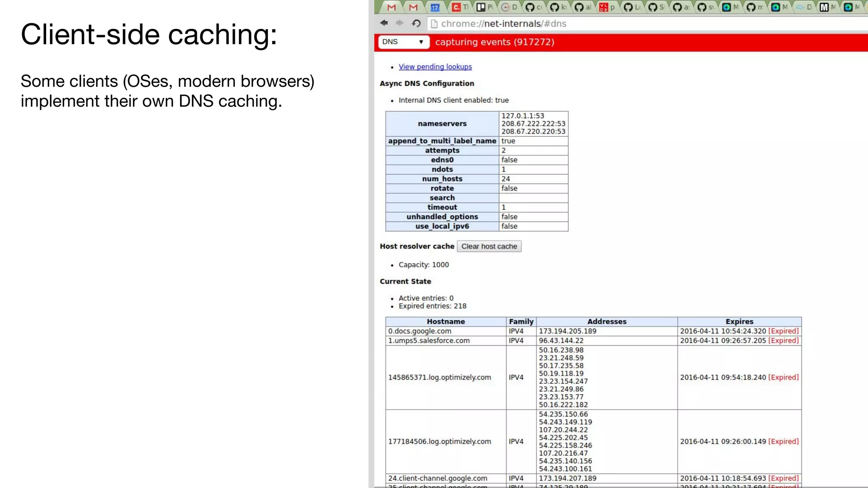This screenshot has width=868, height=488.
Task: Switch to the red C. icon tab
Action: 460,7
